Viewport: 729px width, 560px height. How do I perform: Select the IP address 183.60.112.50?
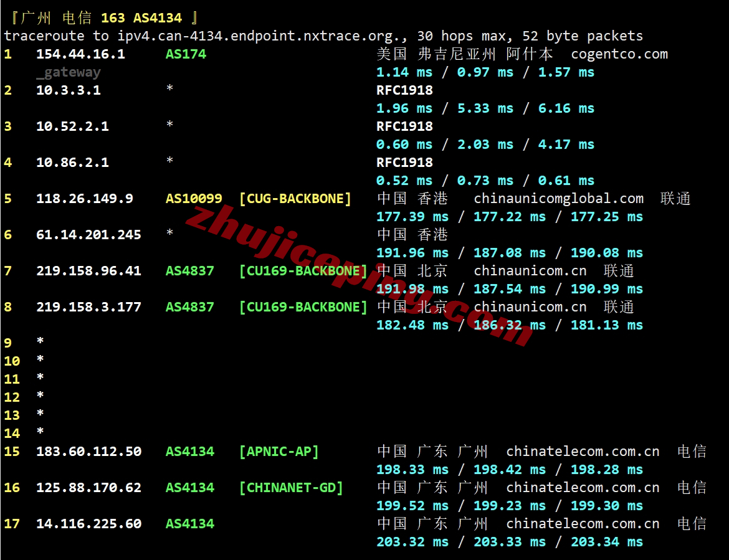[x=88, y=452]
